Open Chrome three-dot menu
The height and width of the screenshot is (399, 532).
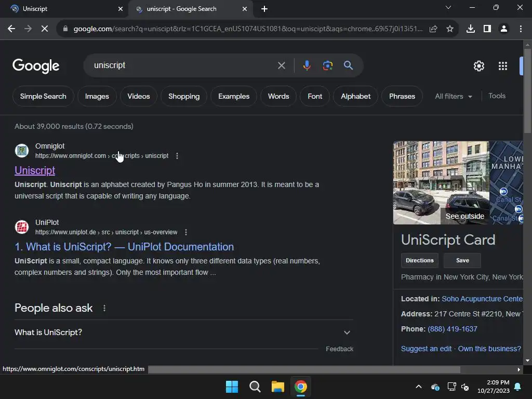pyautogui.click(x=521, y=29)
